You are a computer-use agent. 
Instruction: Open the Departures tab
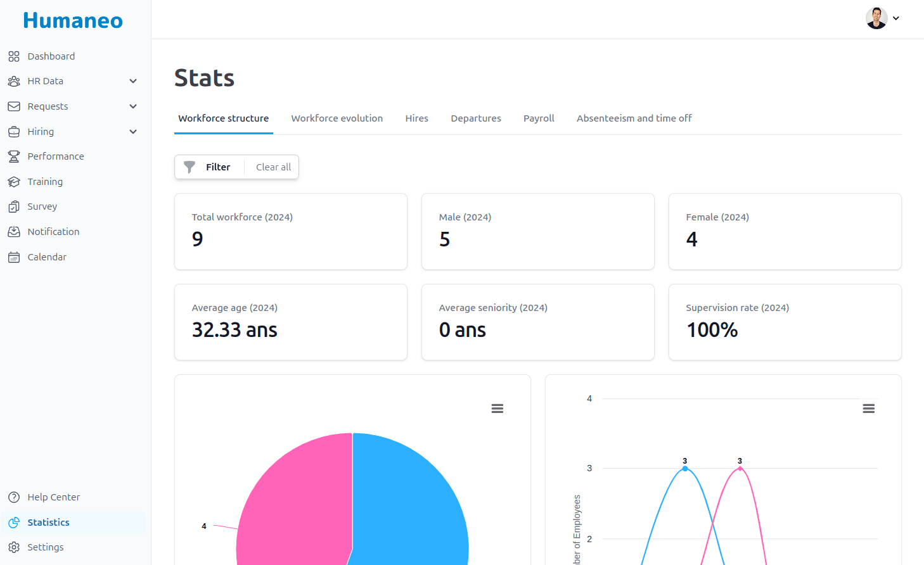476,118
